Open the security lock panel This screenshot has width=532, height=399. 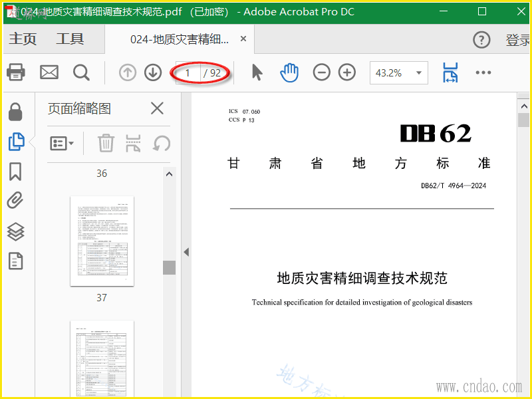click(x=15, y=112)
